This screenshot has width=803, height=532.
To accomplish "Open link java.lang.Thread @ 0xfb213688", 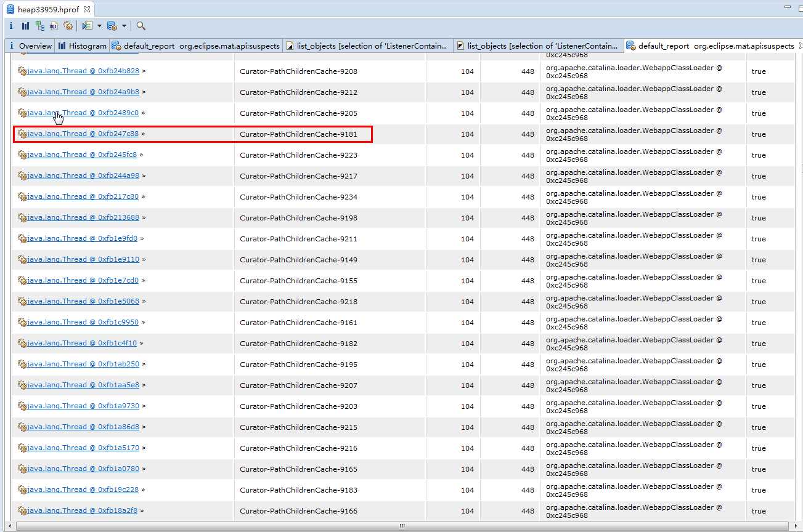I will click(83, 217).
